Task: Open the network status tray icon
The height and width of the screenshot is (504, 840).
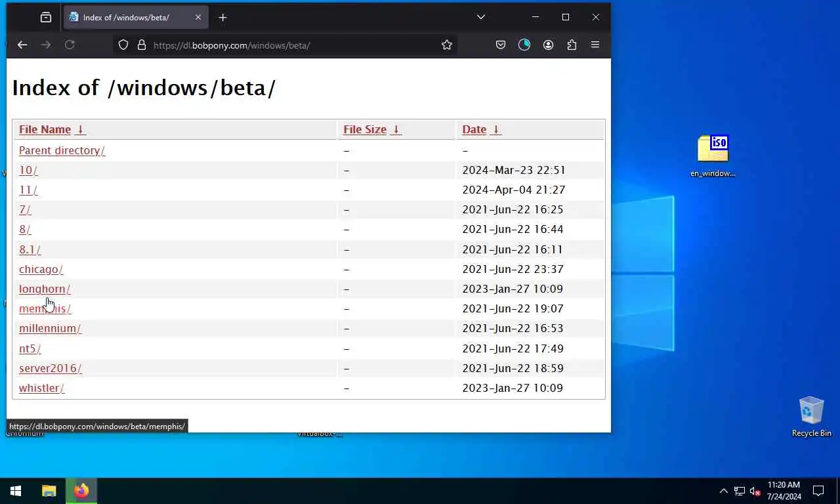Action: tap(739, 491)
